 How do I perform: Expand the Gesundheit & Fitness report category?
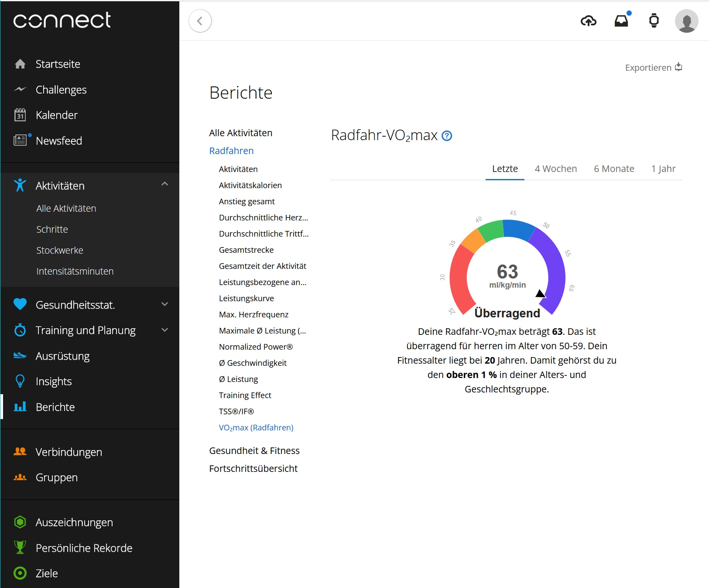click(254, 450)
